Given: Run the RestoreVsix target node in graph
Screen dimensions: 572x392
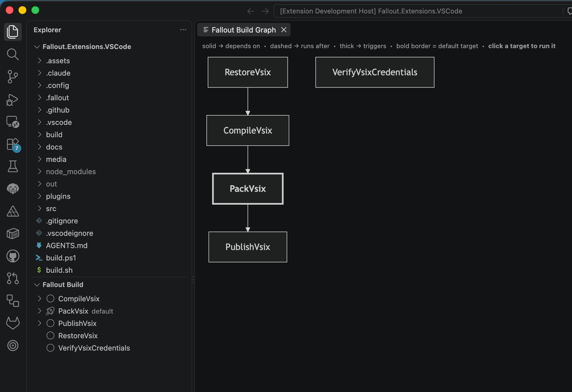Looking at the screenshot, I should coord(248,72).
